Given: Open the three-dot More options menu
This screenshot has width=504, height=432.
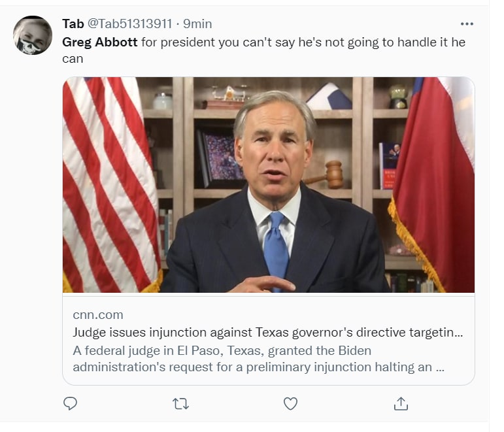Looking at the screenshot, I should point(467,24).
